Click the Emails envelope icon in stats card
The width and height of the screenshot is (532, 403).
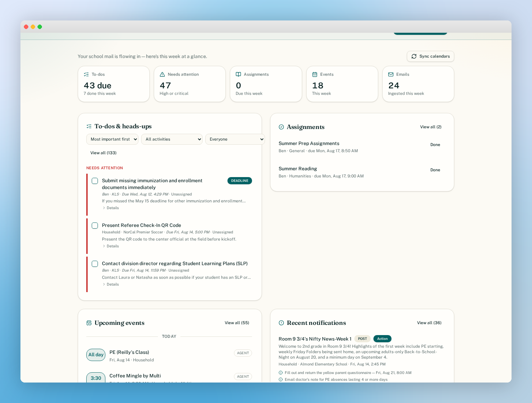(x=391, y=74)
